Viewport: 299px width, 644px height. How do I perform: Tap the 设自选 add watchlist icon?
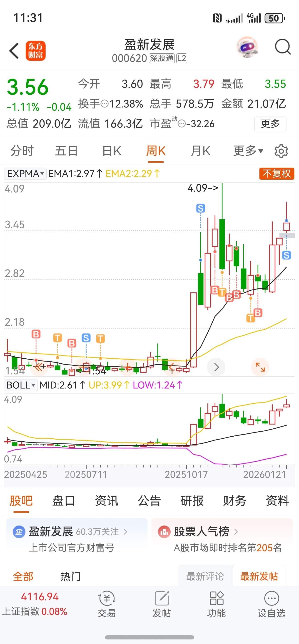pos(272,604)
